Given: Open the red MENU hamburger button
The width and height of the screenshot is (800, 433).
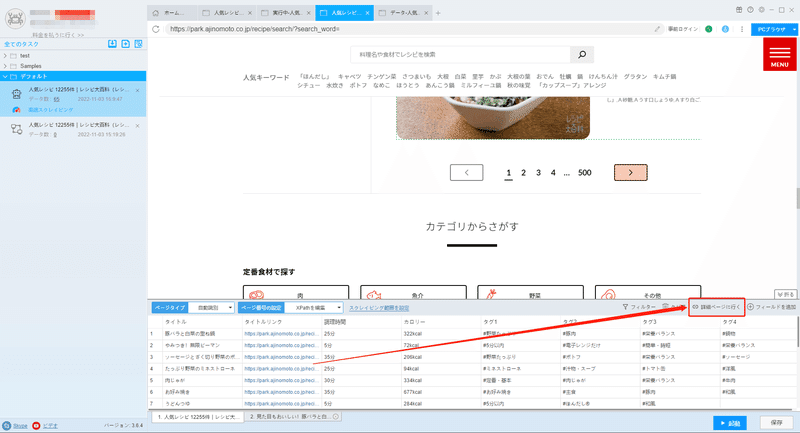Looking at the screenshot, I should coord(780,54).
